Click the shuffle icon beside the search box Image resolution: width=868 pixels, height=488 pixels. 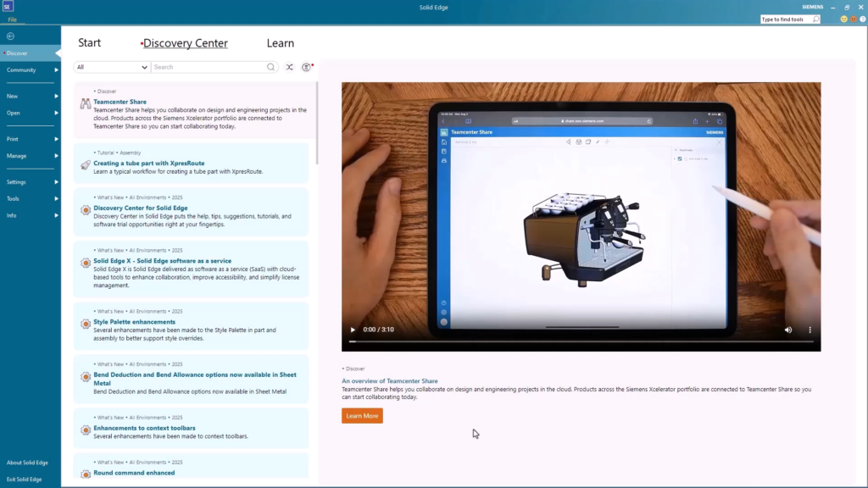tap(289, 67)
